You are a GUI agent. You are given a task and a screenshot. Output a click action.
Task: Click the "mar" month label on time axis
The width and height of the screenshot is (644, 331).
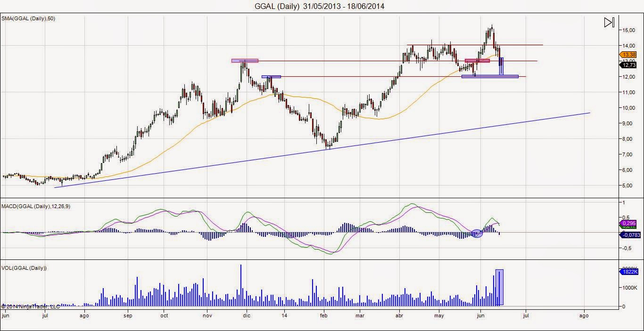(360, 316)
